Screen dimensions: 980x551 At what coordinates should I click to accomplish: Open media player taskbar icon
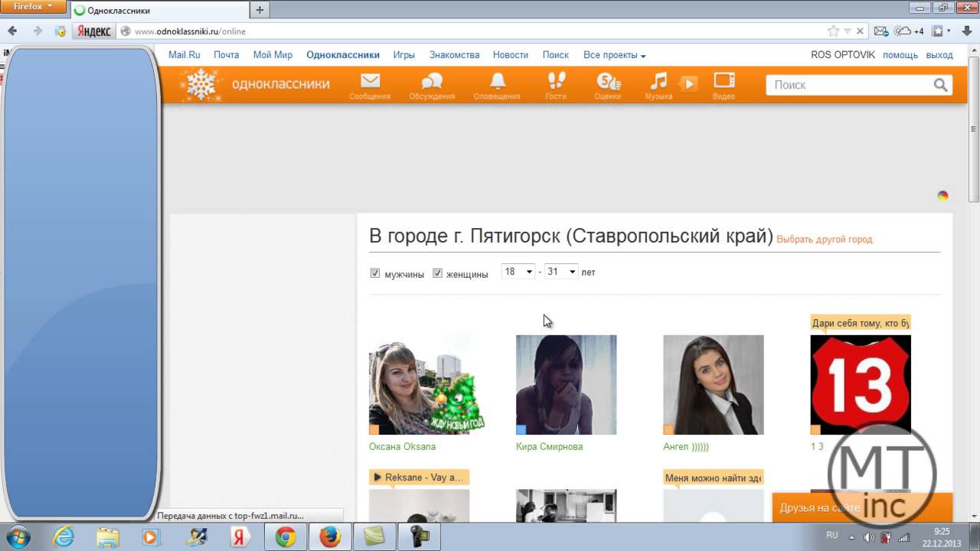(x=151, y=537)
